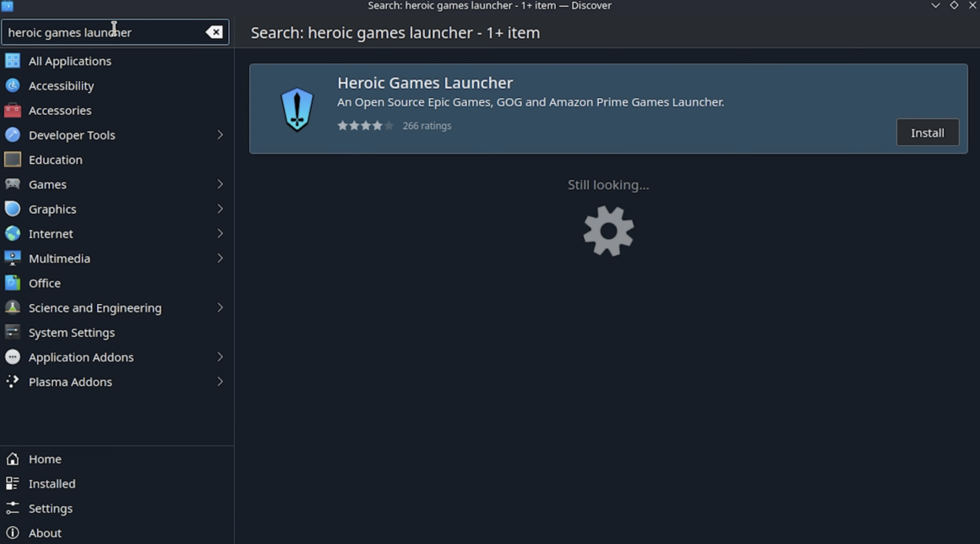This screenshot has width=980, height=544.
Task: Click the Accessibility category icon
Action: point(13,85)
